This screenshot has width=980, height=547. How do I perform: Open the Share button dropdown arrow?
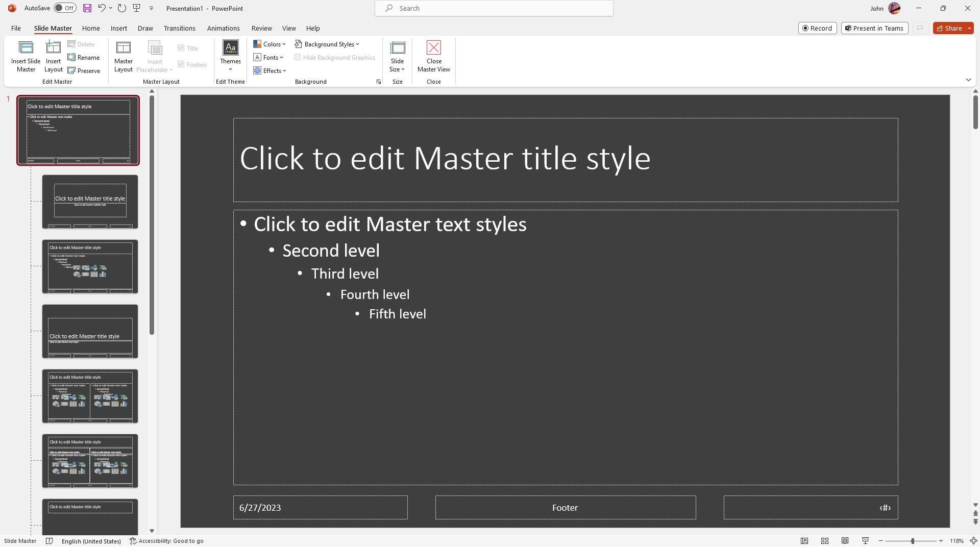coord(969,29)
